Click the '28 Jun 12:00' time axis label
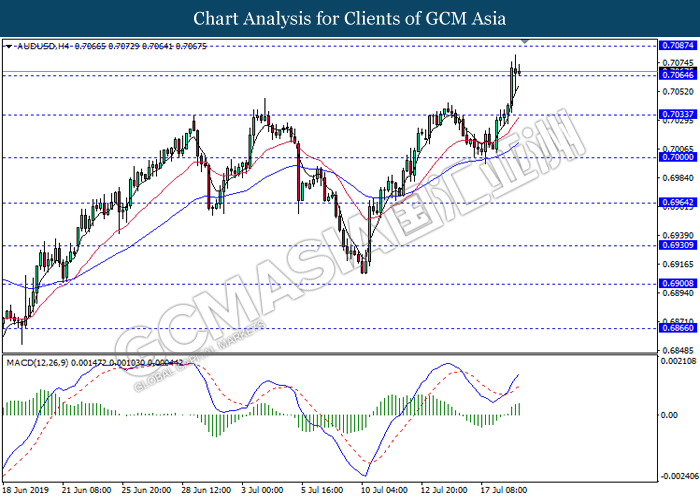The width and height of the screenshot is (700, 500). [x=206, y=490]
